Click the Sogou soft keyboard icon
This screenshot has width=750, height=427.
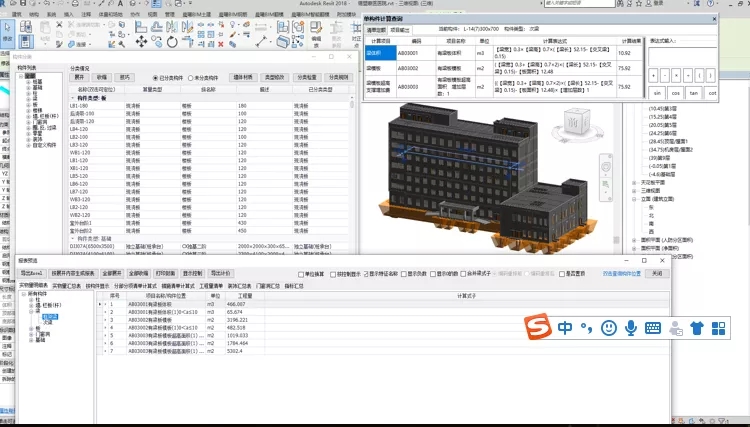pyautogui.click(x=653, y=328)
